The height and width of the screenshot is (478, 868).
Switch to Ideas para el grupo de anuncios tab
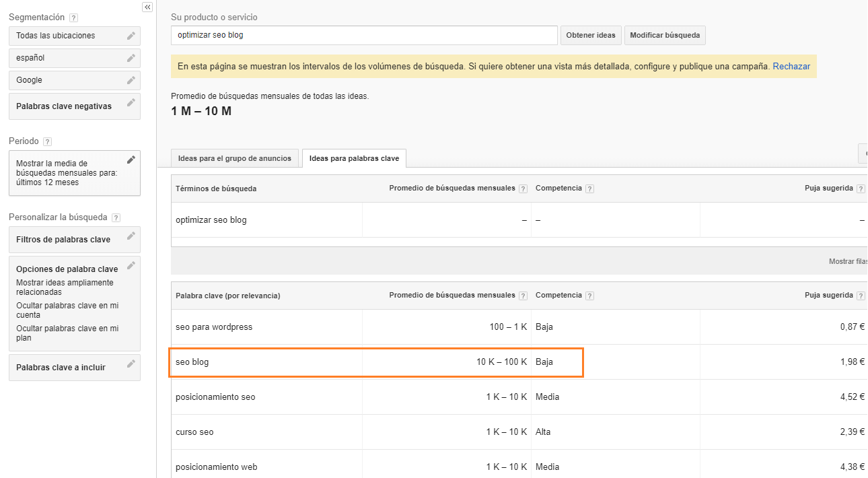click(234, 158)
